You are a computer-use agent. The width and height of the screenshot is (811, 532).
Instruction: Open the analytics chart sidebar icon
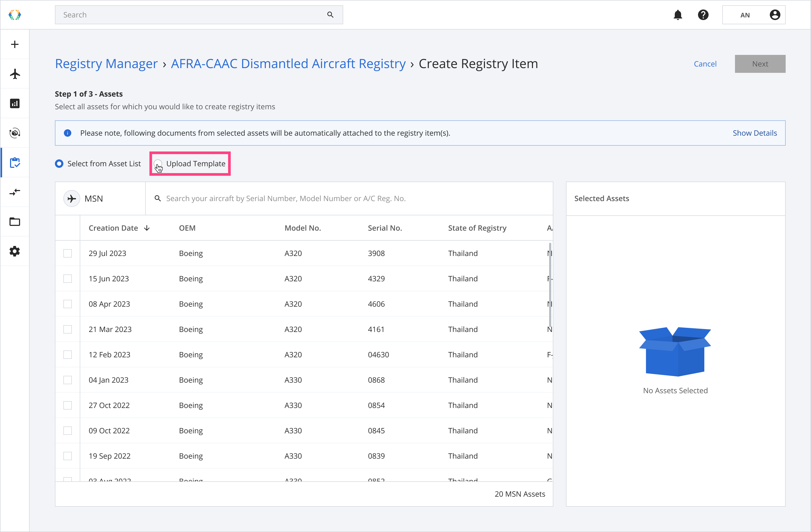tap(15, 103)
